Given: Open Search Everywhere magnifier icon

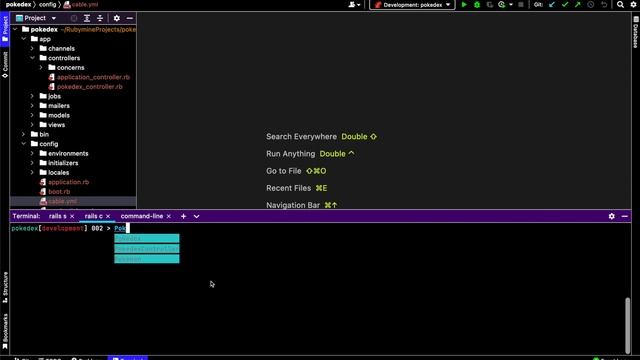Looking at the screenshot, I should [x=620, y=5].
